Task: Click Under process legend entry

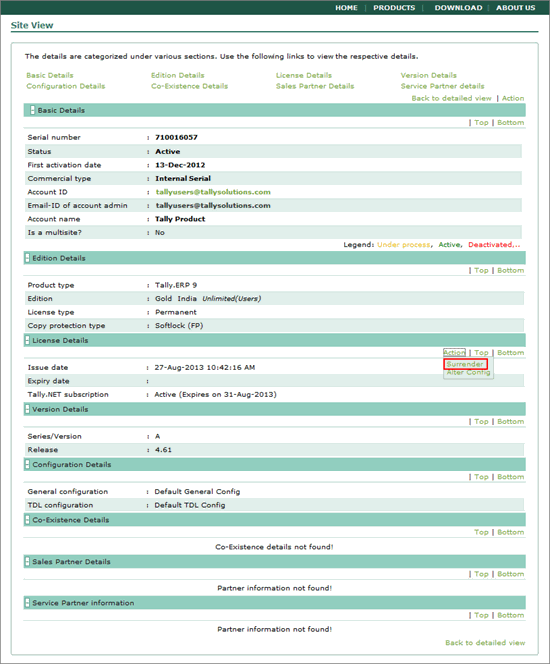Action: 404,245
